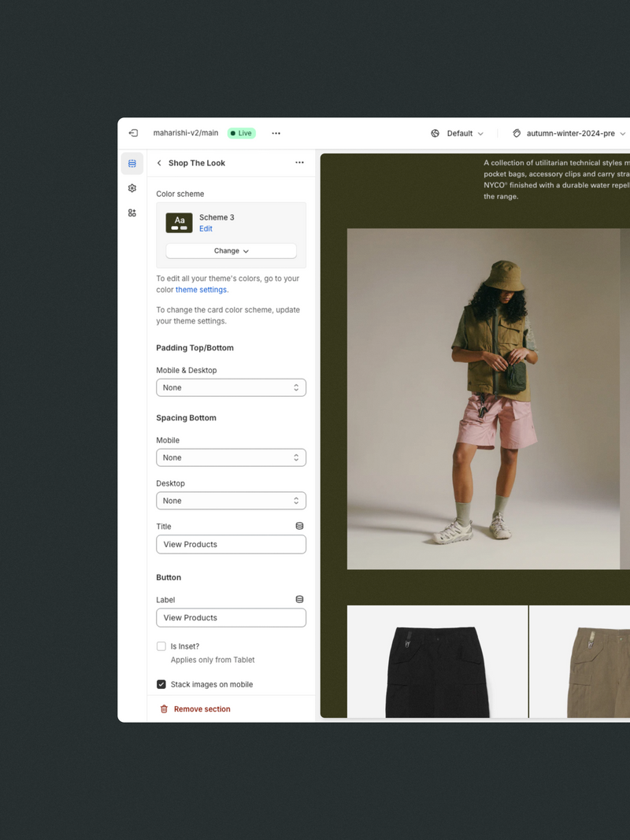Viewport: 630px width, 840px height.
Task: Go back from Shop The Look
Action: point(159,163)
